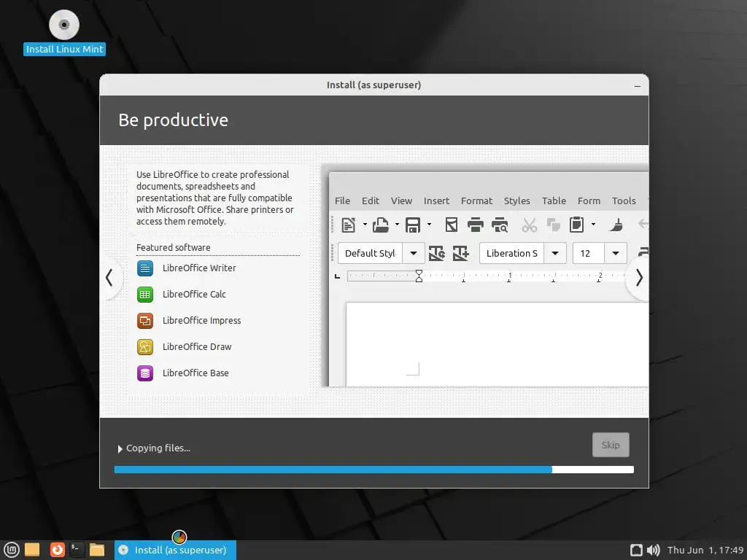747x560 pixels.
Task: Launch Terminal from the panel
Action: pyautogui.click(x=77, y=550)
